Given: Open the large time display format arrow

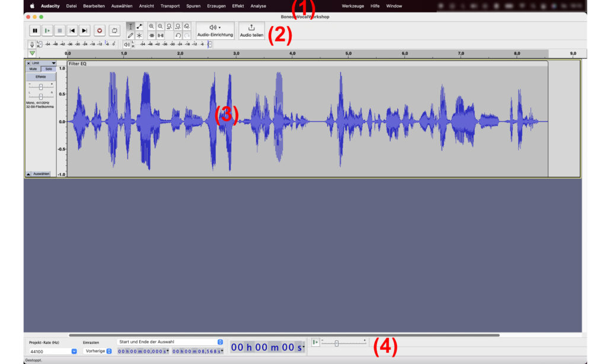Looking at the screenshot, I should pyautogui.click(x=303, y=347).
